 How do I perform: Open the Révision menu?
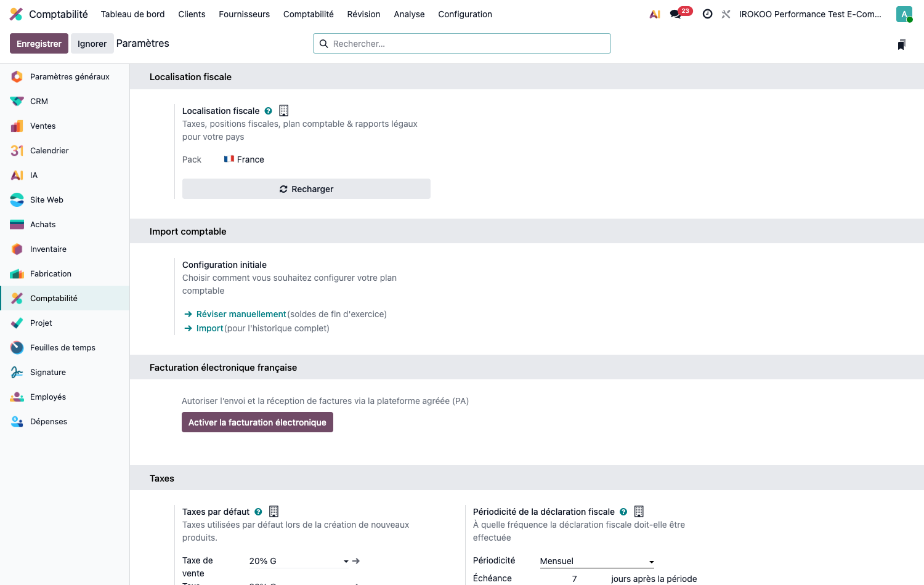click(x=363, y=14)
